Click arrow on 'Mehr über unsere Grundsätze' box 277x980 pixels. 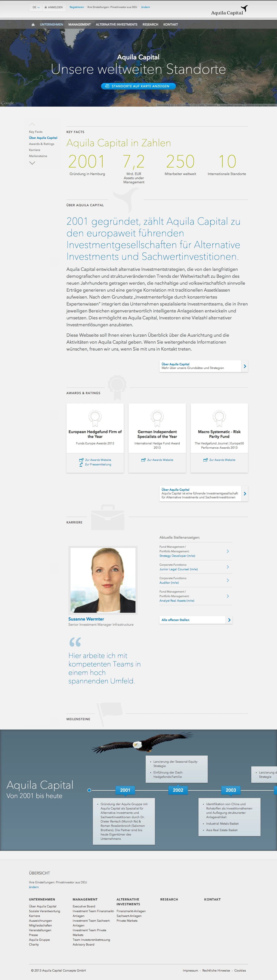coord(245,366)
